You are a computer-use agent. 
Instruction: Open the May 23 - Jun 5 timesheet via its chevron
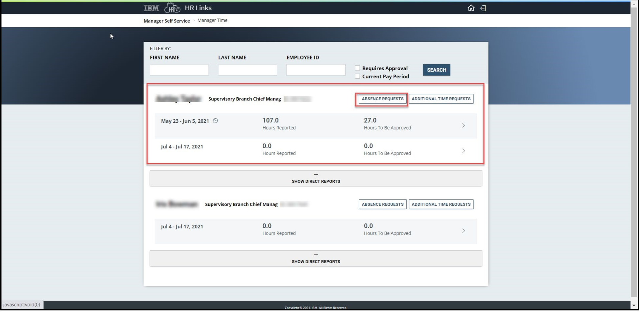pyautogui.click(x=463, y=125)
